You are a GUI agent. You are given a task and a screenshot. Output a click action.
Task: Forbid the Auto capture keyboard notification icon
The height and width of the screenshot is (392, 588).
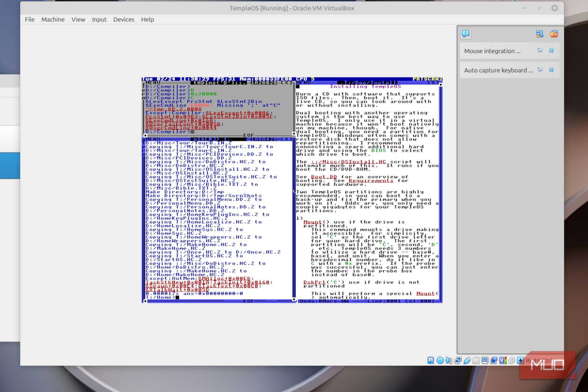pyautogui.click(x=540, y=70)
